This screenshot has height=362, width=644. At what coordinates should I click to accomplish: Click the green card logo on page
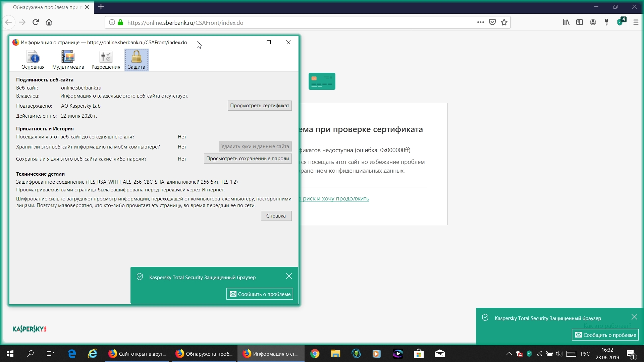pyautogui.click(x=322, y=81)
